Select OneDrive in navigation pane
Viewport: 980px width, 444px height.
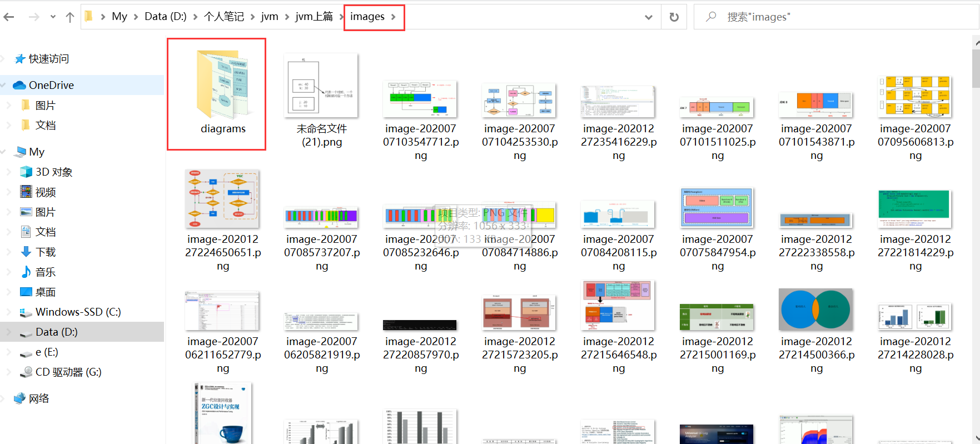pos(51,85)
